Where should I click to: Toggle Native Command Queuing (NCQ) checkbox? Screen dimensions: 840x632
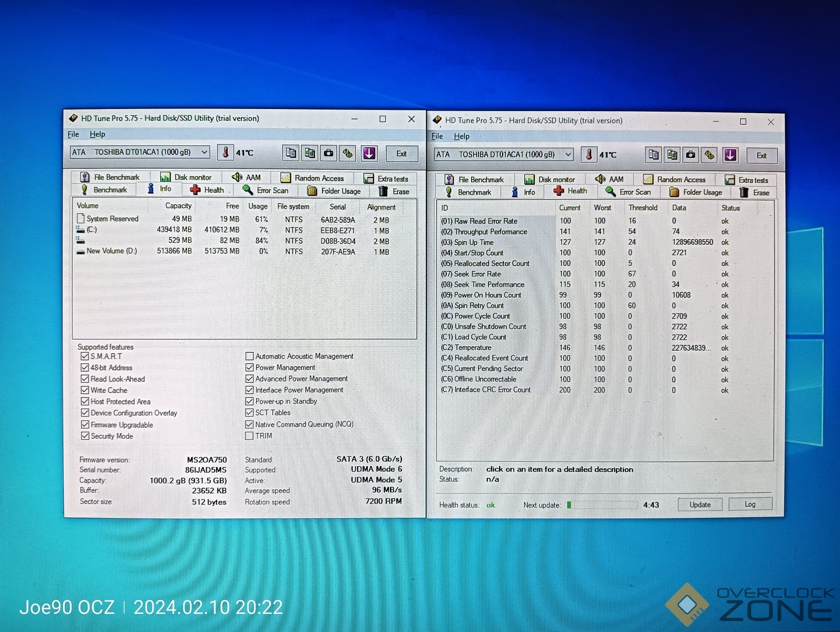click(250, 424)
